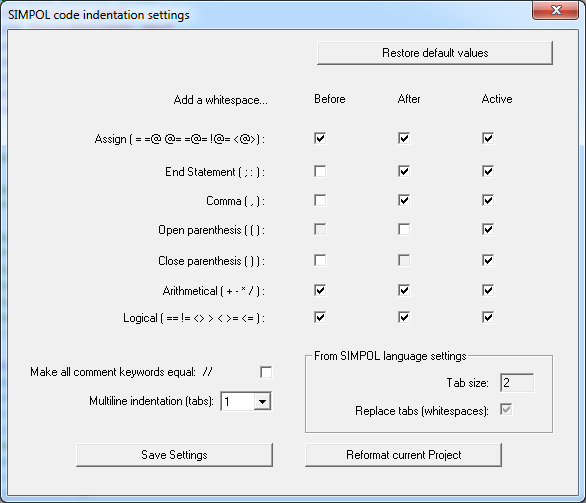Toggle Comma row Active checkbox
The height and width of the screenshot is (503, 586).
pos(488,200)
